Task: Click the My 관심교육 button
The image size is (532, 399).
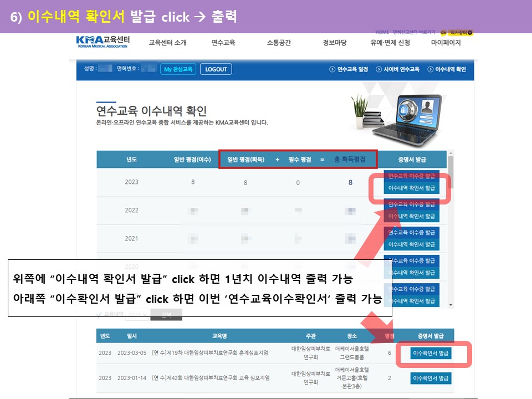Action: click(178, 69)
